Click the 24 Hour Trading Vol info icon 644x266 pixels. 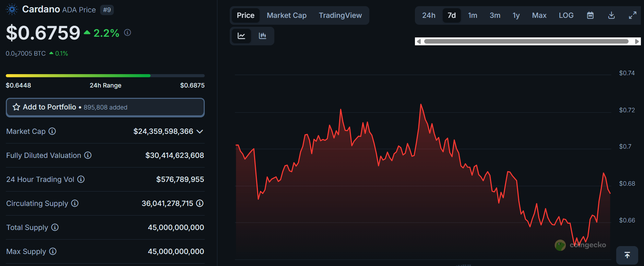pyautogui.click(x=81, y=179)
